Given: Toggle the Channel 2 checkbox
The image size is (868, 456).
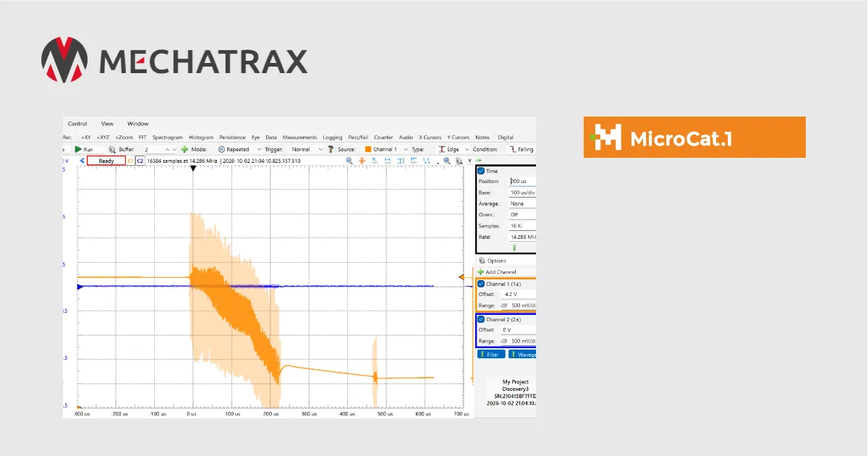Looking at the screenshot, I should 481,319.
